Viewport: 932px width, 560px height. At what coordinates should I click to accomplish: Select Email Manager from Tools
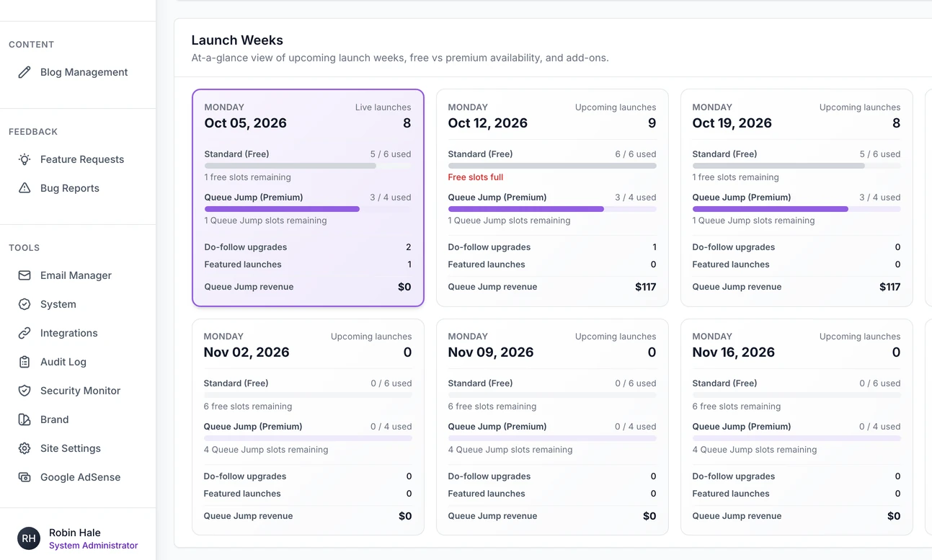click(78, 275)
